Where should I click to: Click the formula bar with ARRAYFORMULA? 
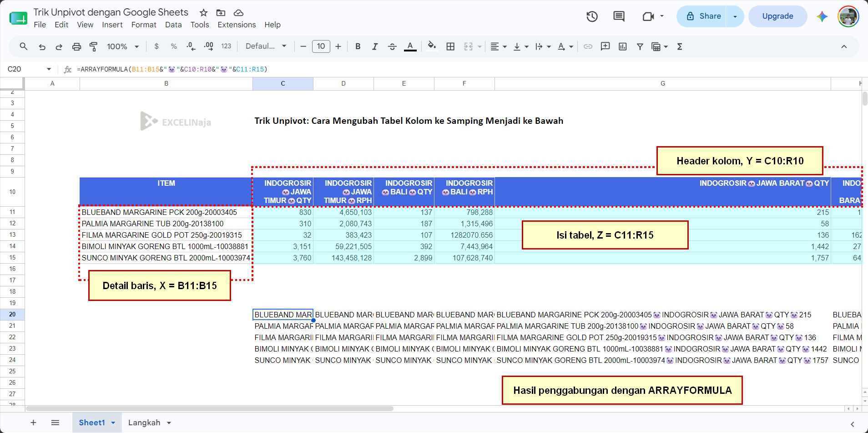pyautogui.click(x=469, y=69)
